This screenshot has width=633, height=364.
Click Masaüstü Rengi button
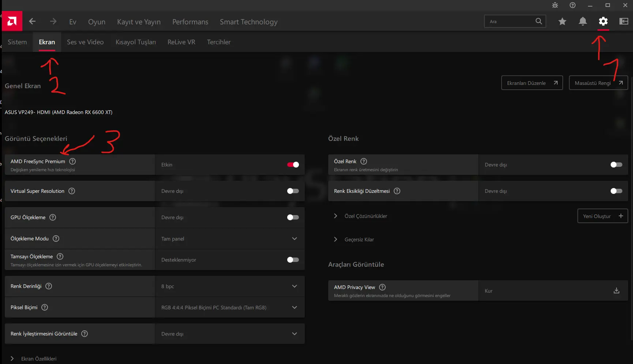[599, 83]
